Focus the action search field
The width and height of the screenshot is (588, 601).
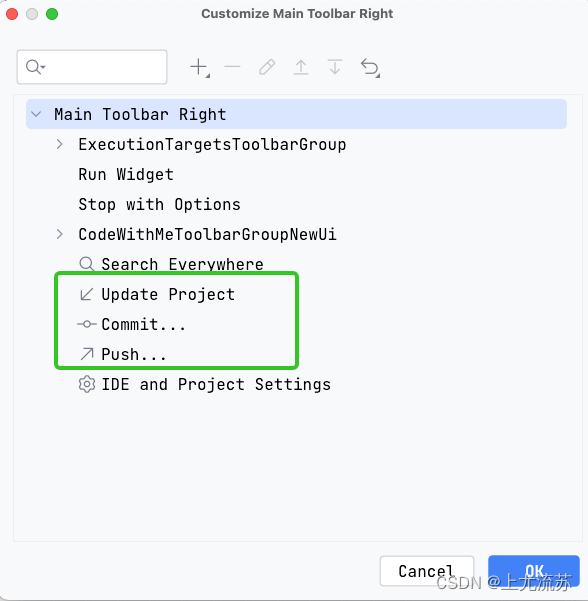[92, 67]
